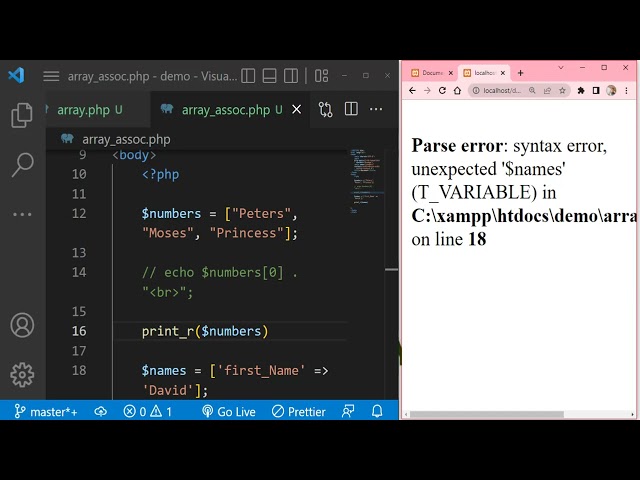Show additional views ellipsis in activity bar
This screenshot has width=640, height=480.
coord(22,214)
